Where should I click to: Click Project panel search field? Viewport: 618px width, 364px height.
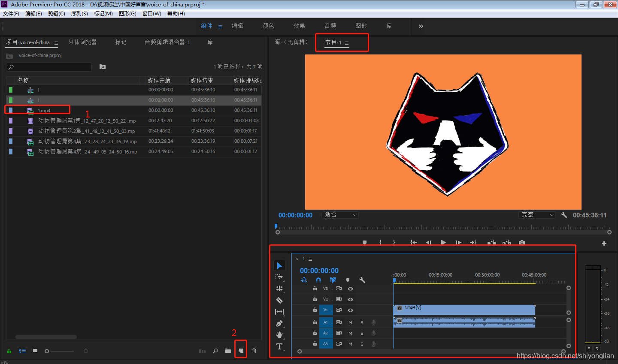(x=49, y=67)
